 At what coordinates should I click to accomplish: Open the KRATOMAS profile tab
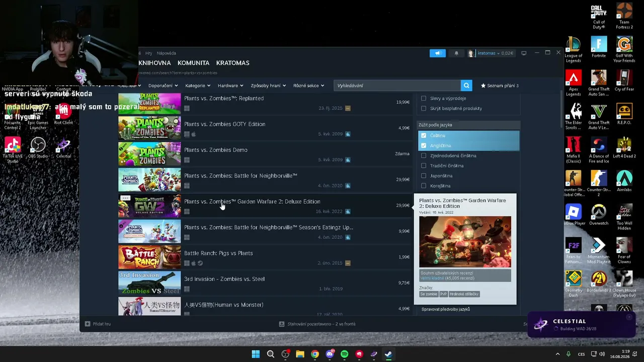(232, 63)
